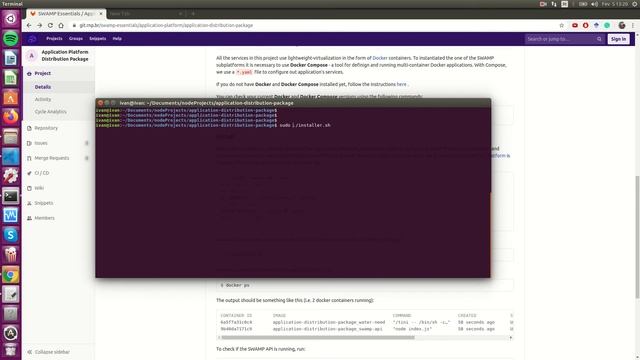This screenshot has width=640, height=360.
Task: Click the Docker hyperlink in the README
Action: point(380,58)
